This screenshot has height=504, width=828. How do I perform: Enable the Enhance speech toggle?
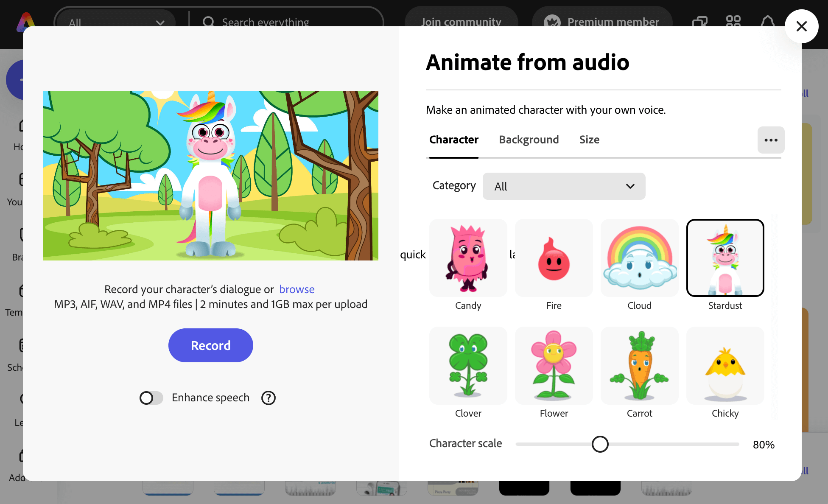tap(151, 398)
